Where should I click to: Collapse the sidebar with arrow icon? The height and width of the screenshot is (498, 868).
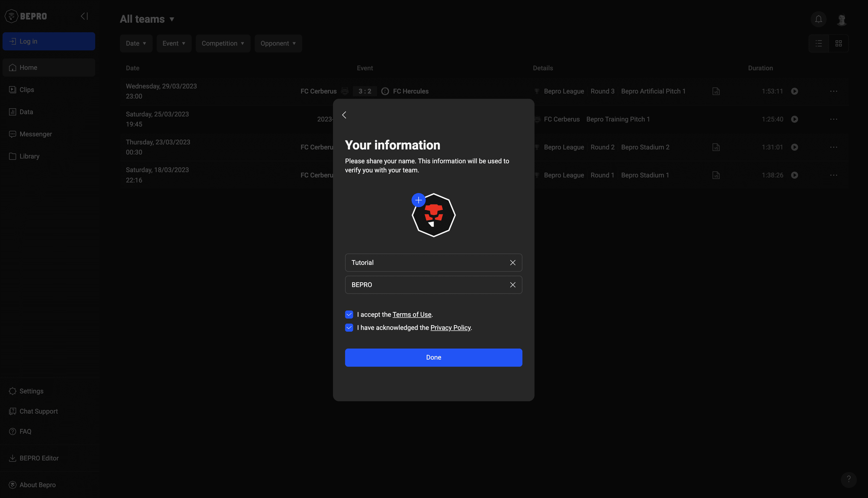(x=84, y=16)
